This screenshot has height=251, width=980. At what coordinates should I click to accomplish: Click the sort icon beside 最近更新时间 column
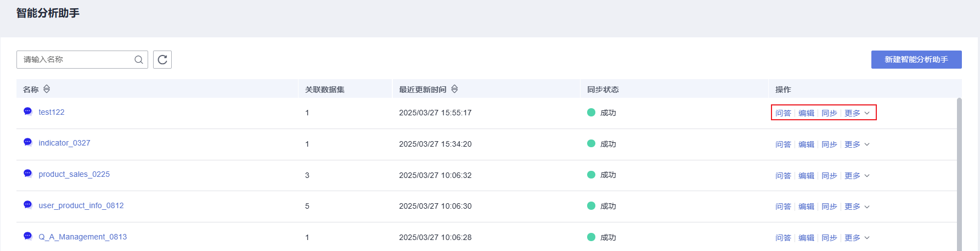[x=454, y=89]
